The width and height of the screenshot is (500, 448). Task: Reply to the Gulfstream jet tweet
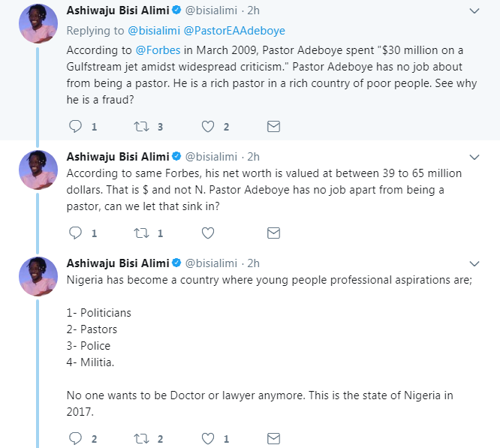[x=75, y=126]
